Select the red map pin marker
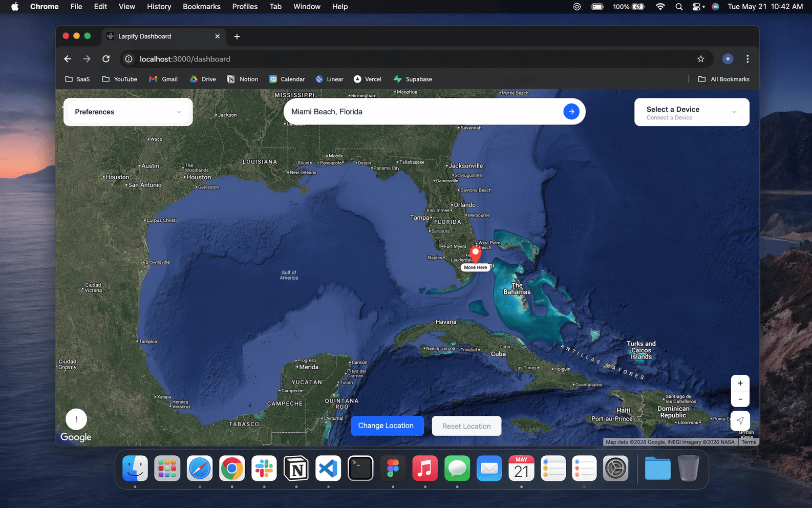The height and width of the screenshot is (508, 812). 476,253
